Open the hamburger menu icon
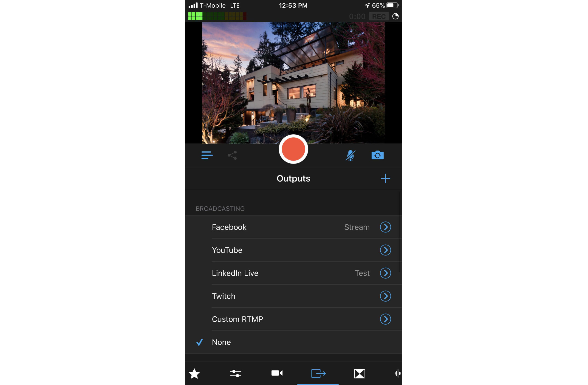 [206, 155]
